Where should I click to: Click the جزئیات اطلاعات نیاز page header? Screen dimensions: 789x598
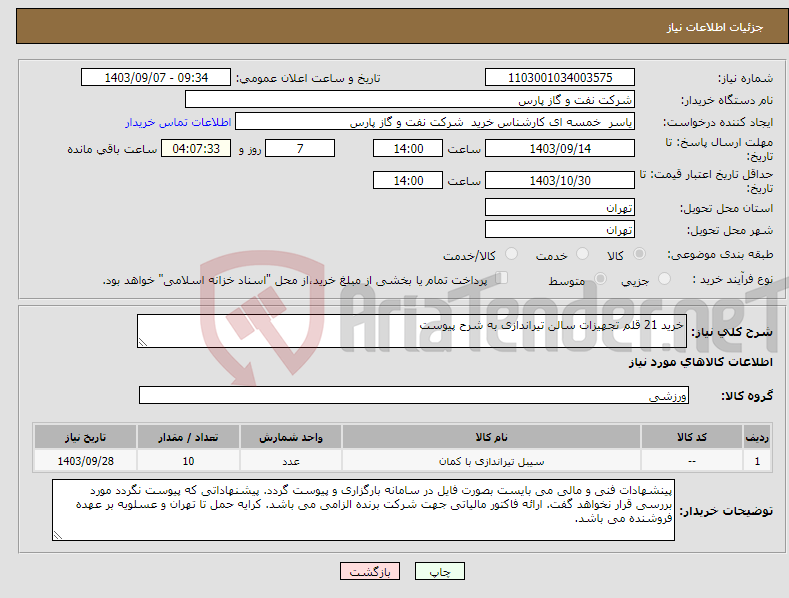715,27
